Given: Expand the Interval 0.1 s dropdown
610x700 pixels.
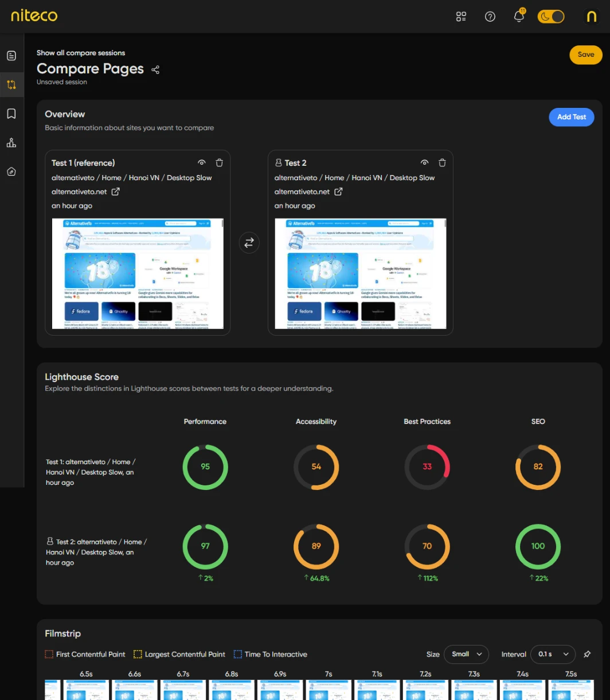Looking at the screenshot, I should (553, 654).
